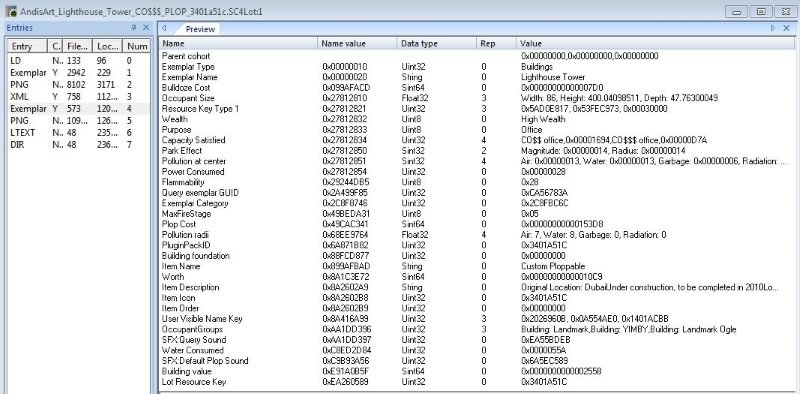Select the Bulldoze Cost property

coord(477,87)
